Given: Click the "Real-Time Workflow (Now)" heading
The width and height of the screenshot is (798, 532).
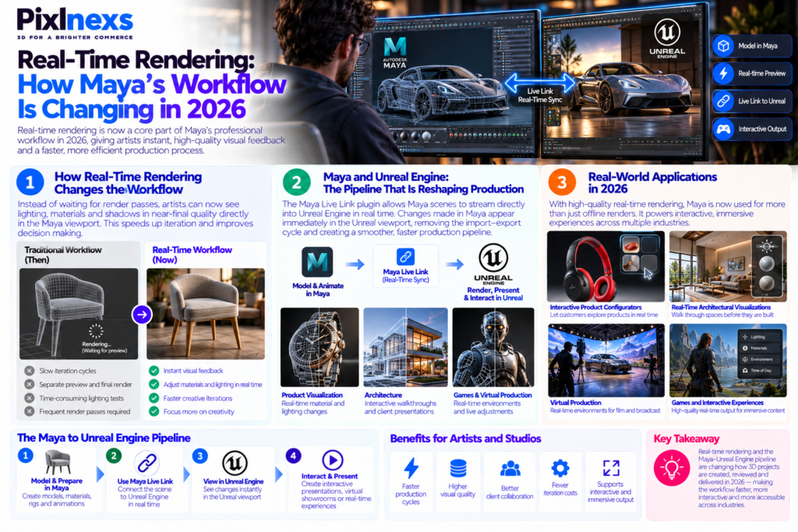Looking at the screenshot, I should click(x=192, y=255).
